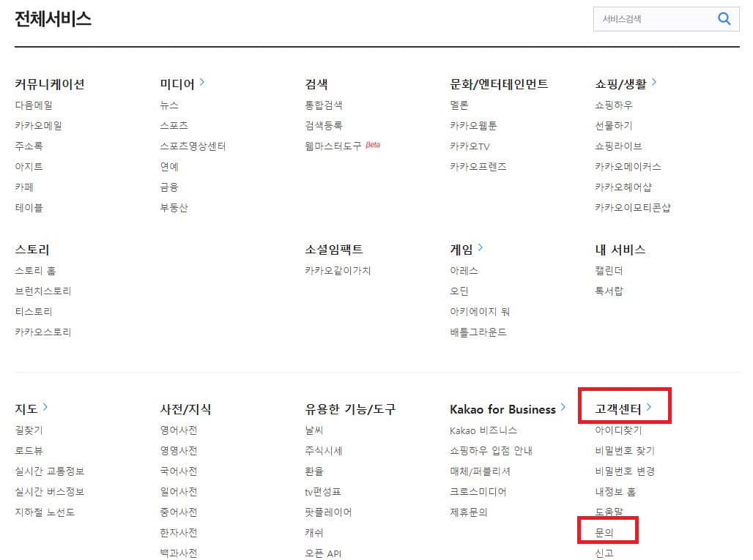Open 실시간 교통정보 link
The height and width of the screenshot is (560, 753).
(x=50, y=471)
